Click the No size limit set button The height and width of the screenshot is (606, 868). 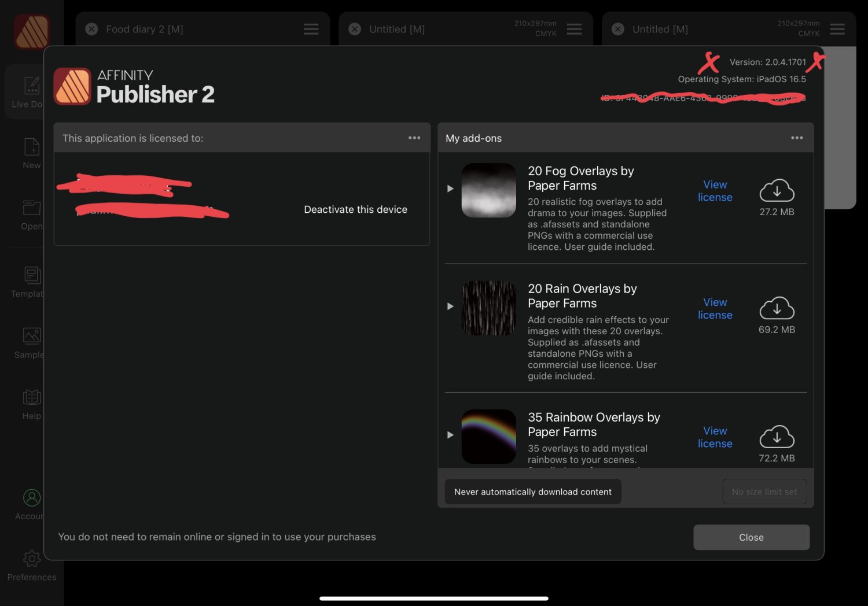coord(764,492)
